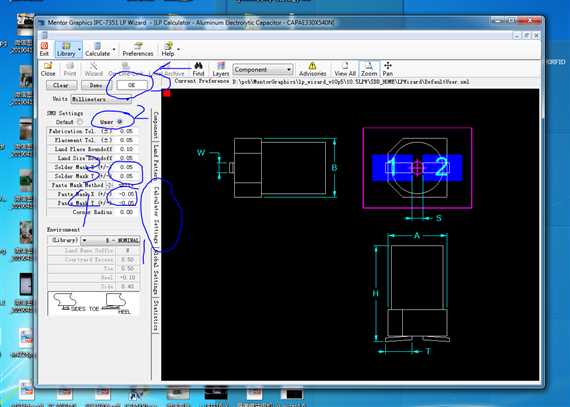The height and width of the screenshot is (407, 570).
Task: Click pad 1 in the footprint preview
Action: point(392,168)
